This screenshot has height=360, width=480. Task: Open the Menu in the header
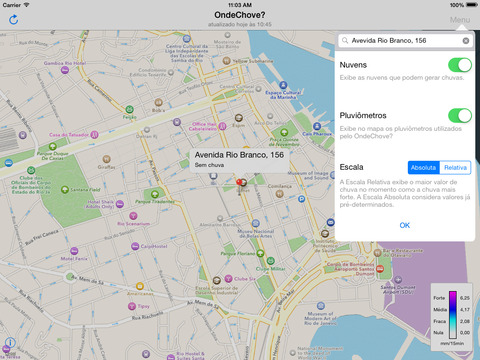click(x=460, y=20)
